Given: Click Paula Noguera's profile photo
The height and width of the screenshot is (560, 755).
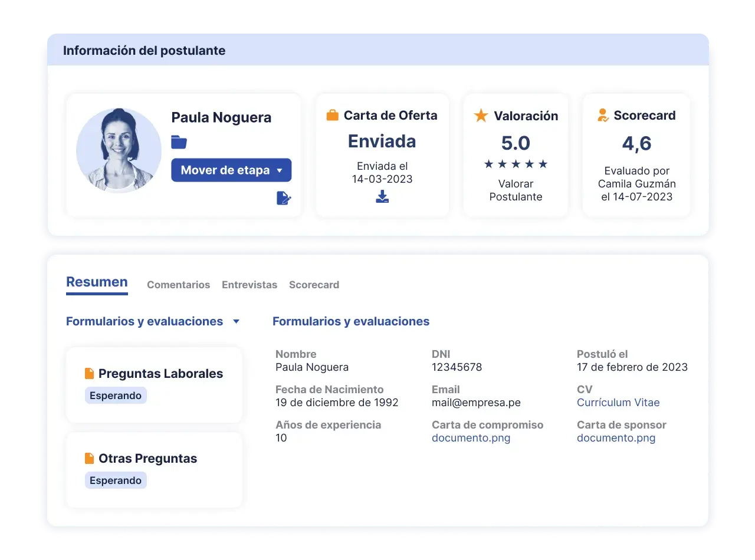Looking at the screenshot, I should tap(119, 150).
